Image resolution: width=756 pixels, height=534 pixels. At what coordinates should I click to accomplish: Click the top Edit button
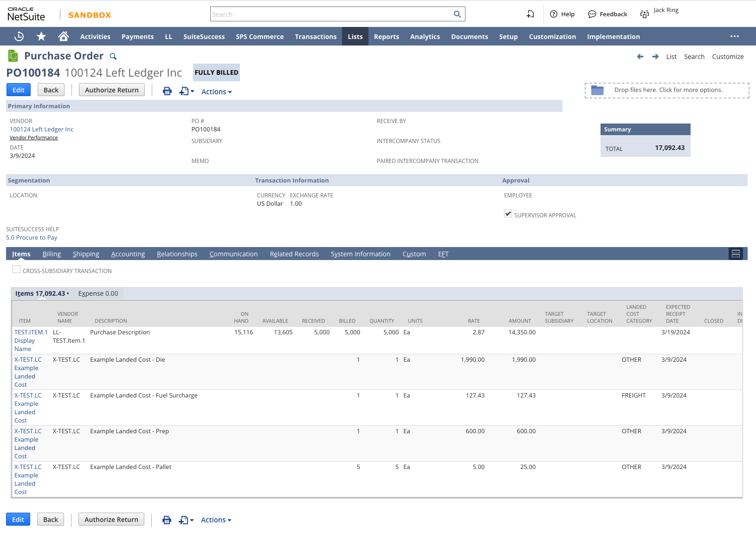(x=19, y=90)
